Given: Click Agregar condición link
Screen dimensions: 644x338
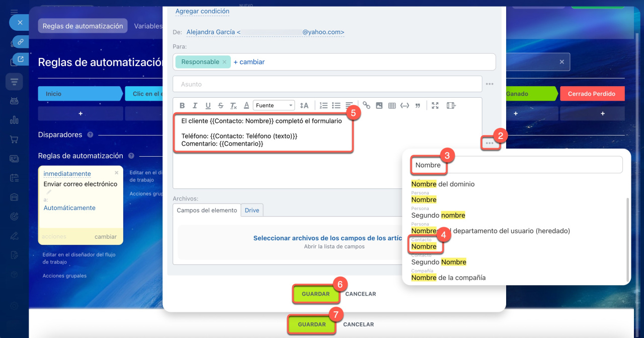Looking at the screenshot, I should [202, 11].
